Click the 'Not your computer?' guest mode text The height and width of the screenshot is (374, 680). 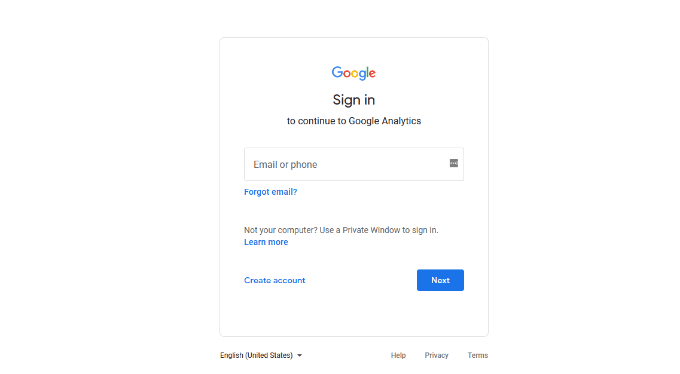(341, 230)
